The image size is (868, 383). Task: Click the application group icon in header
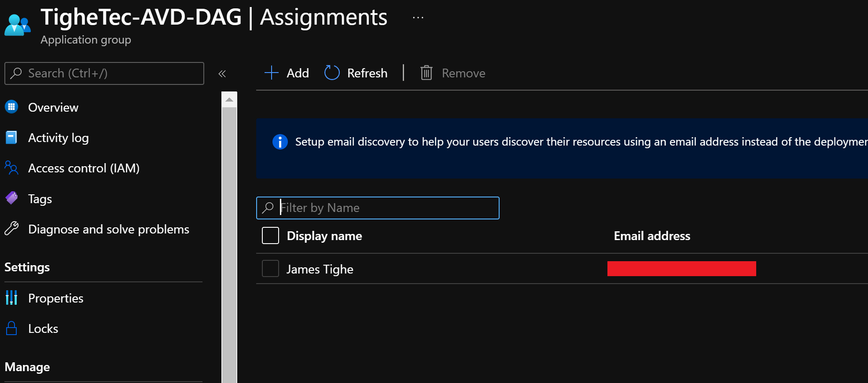[x=18, y=25]
